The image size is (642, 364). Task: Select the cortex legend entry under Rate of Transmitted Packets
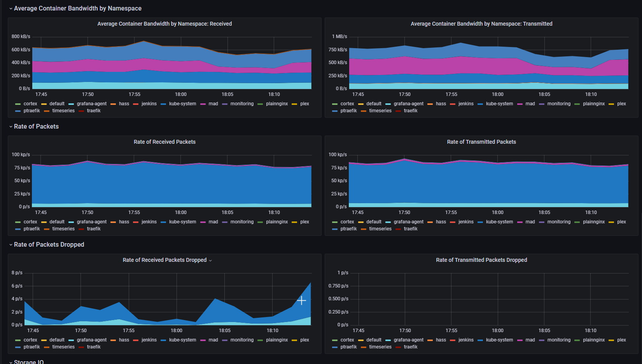point(347,221)
